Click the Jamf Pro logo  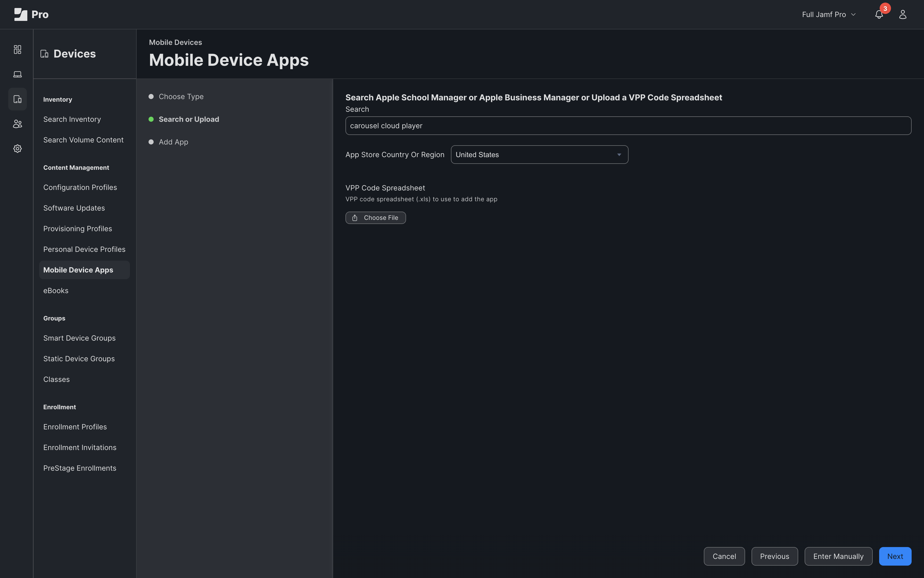tap(31, 14)
